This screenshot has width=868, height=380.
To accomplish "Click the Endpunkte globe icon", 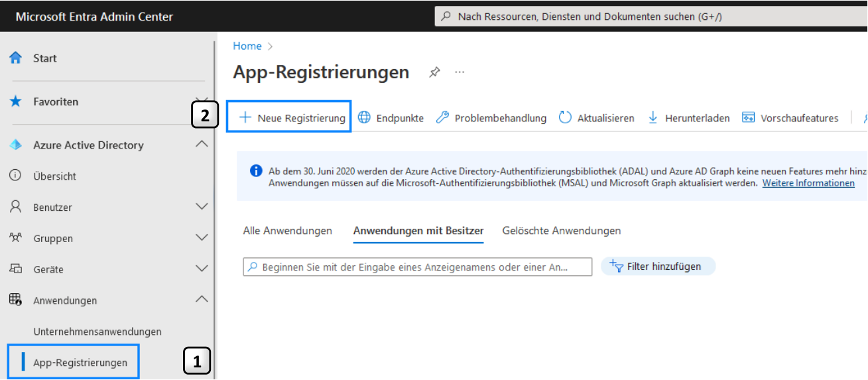I will tap(364, 117).
